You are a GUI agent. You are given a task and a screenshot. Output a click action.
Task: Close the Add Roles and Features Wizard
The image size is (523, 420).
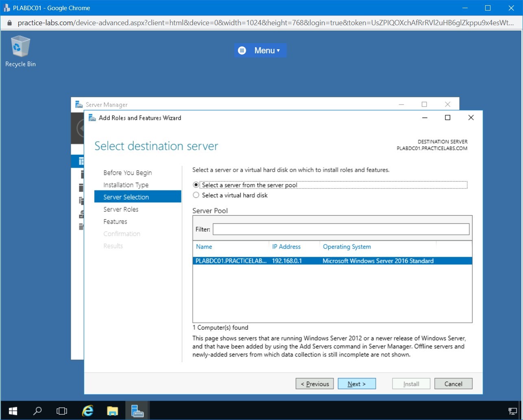471,118
